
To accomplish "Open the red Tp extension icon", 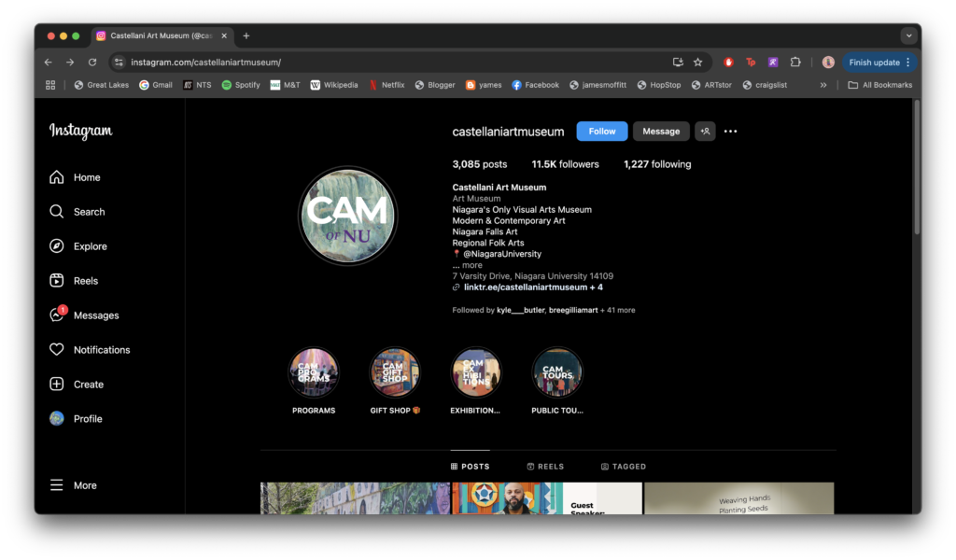I will click(751, 63).
